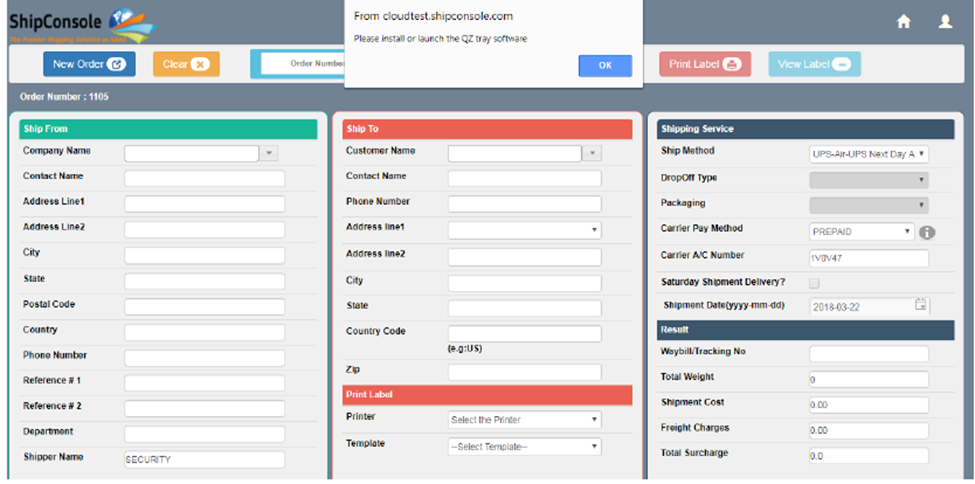Click the Ship To State field
The image size is (975, 484).
click(x=525, y=308)
